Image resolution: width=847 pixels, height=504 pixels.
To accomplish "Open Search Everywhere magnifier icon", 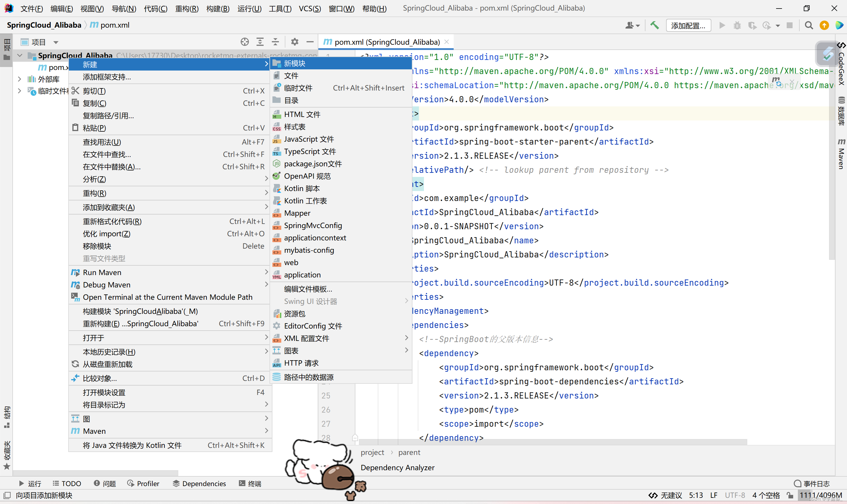I will click(809, 25).
